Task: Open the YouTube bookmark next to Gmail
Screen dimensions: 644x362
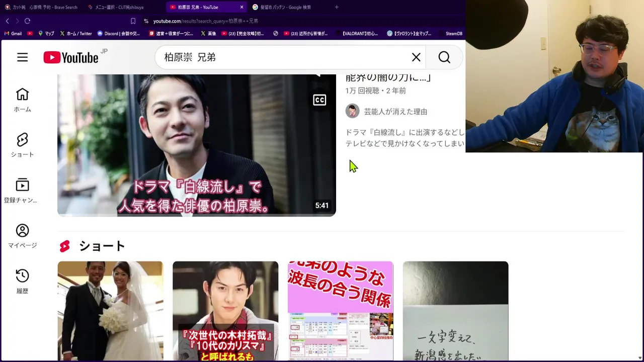Action: tap(30, 34)
